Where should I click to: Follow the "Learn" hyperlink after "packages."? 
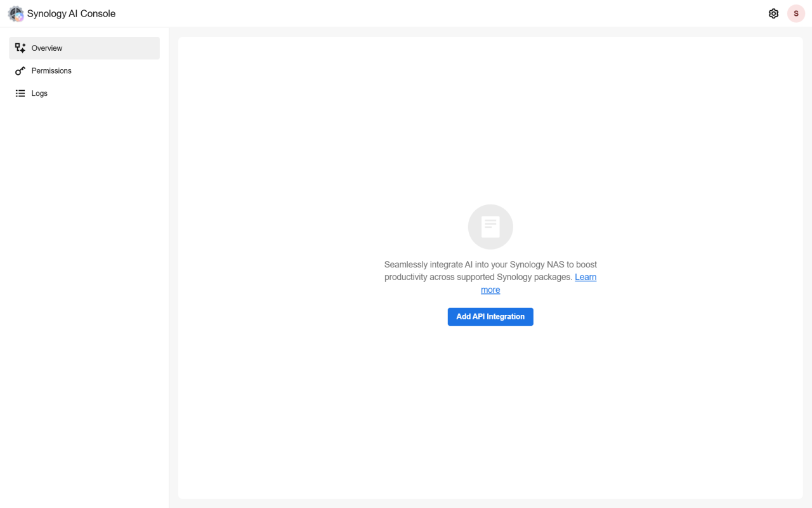click(586, 277)
